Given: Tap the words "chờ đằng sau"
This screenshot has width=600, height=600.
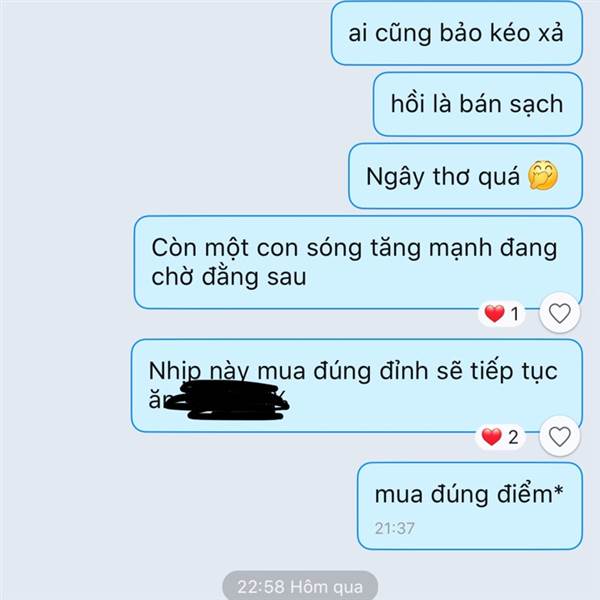Looking at the screenshot, I should pyautogui.click(x=229, y=277).
